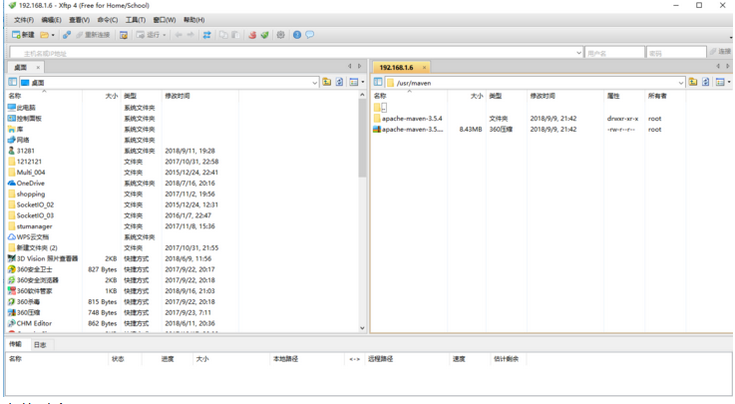Sort remote files by 修改时间 column
The width and height of the screenshot is (735, 404).
tap(542, 96)
